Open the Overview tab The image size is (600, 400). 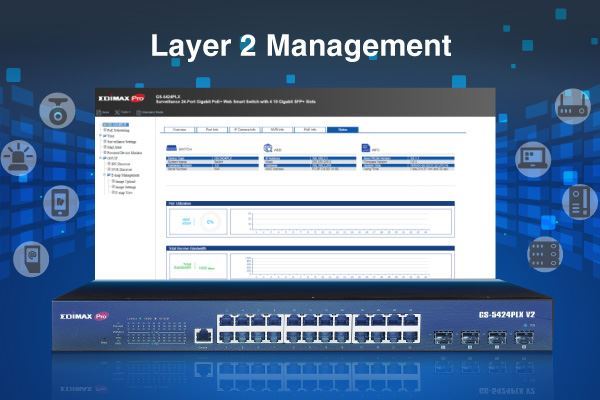tap(180, 129)
